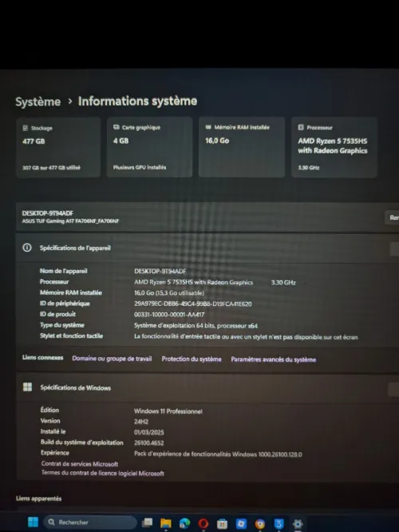The image size is (399, 532).
Task: Open the Stockage 477 GB card
Action: (58, 147)
